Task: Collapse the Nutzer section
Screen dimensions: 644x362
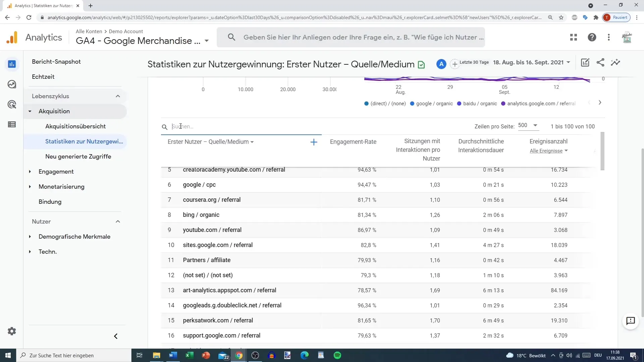Action: [118, 222]
